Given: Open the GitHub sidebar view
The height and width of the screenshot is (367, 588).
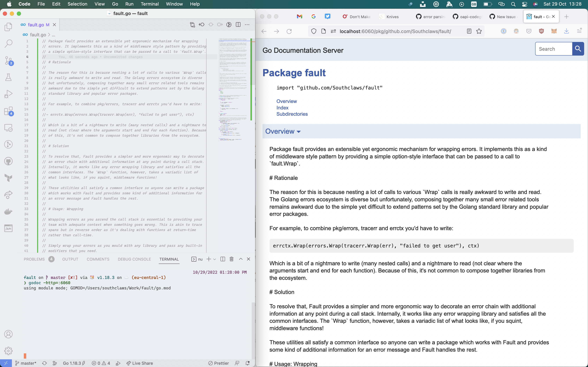Looking at the screenshot, I should [x=9, y=161].
